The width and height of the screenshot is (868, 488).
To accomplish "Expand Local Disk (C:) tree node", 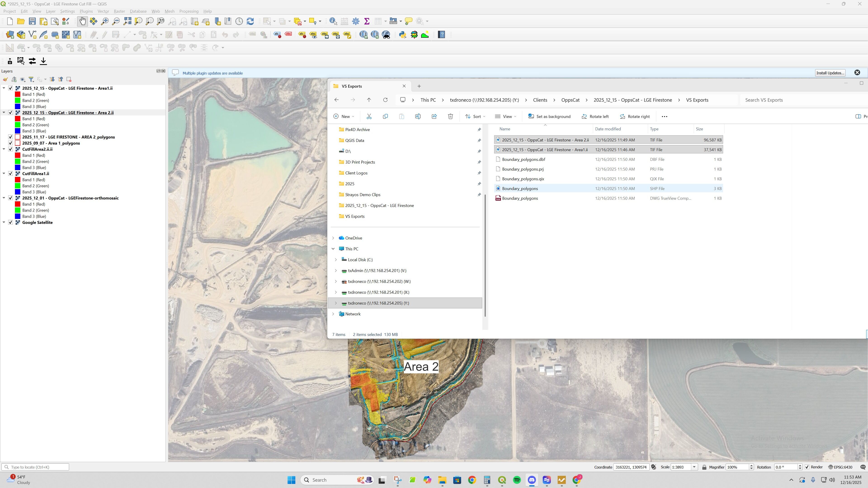I will point(336,260).
